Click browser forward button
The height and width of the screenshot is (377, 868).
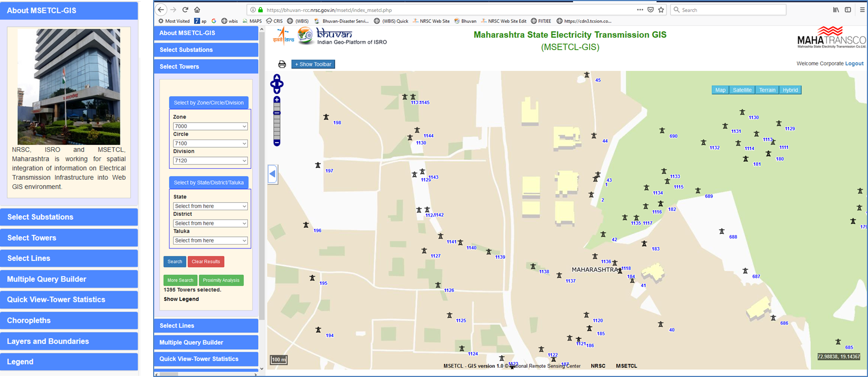[x=173, y=10]
